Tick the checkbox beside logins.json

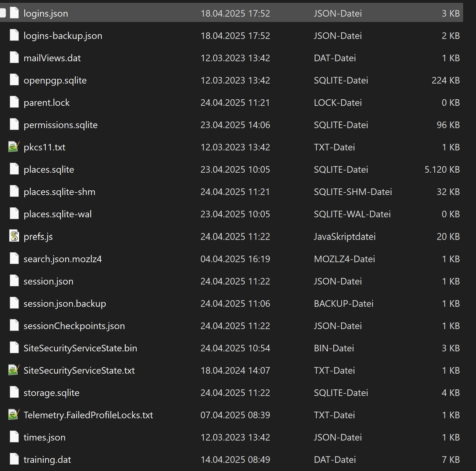pyautogui.click(x=2, y=13)
